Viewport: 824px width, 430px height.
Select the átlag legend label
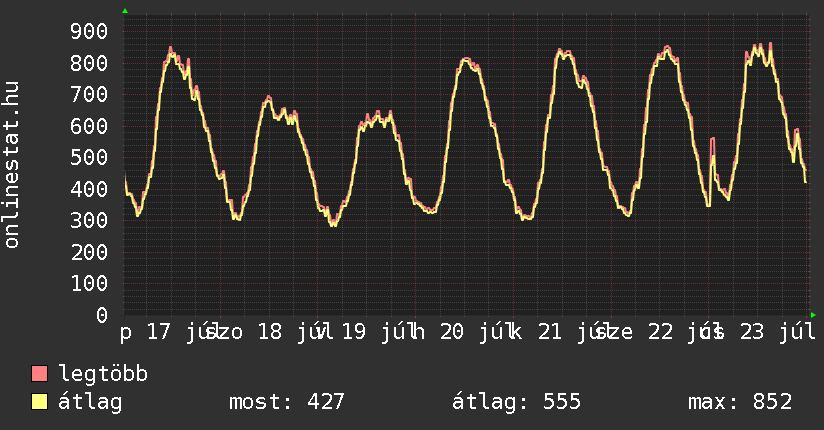pos(90,402)
